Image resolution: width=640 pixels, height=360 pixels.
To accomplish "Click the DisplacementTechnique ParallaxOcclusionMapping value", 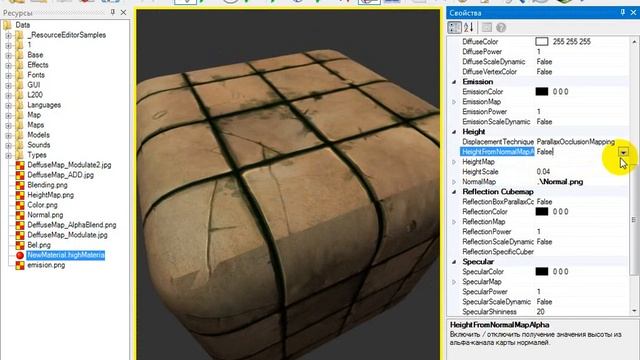I will 576,142.
